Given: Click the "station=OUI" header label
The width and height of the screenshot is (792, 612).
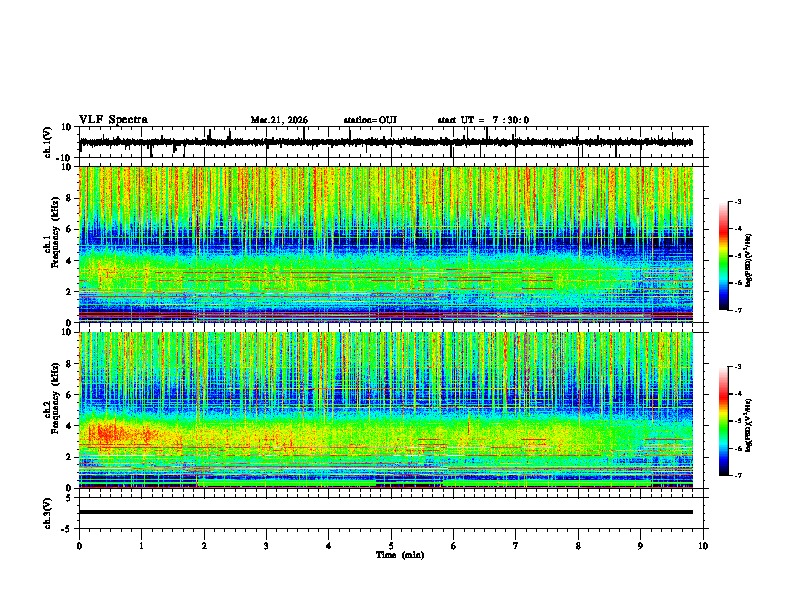Looking at the screenshot, I should [x=370, y=120].
